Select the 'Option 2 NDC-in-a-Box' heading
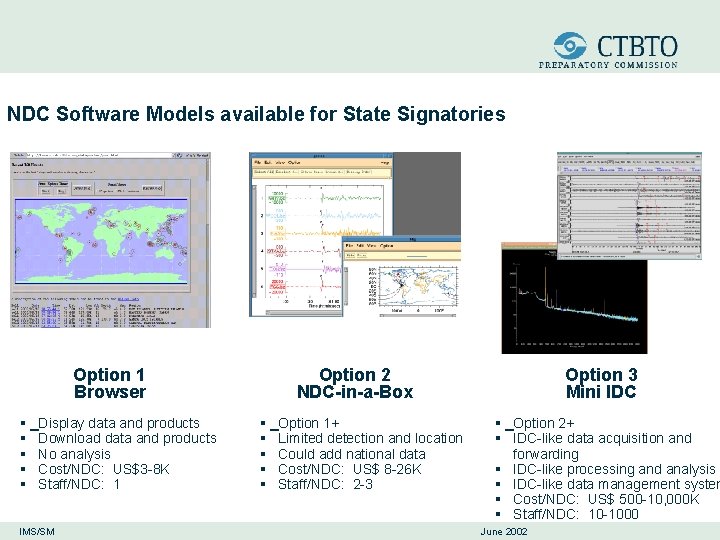Screen dimensions: 720x540 point(355,383)
